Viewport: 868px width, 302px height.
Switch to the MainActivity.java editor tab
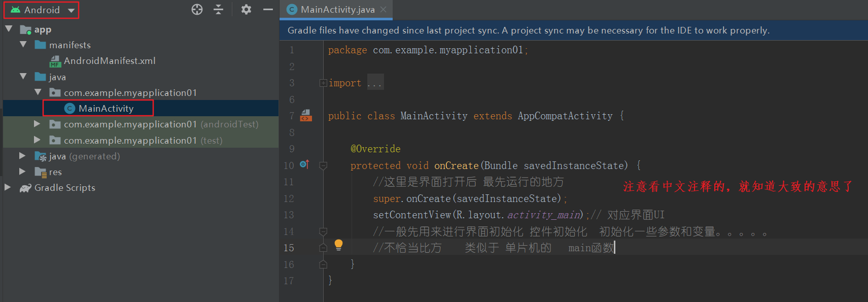337,10
